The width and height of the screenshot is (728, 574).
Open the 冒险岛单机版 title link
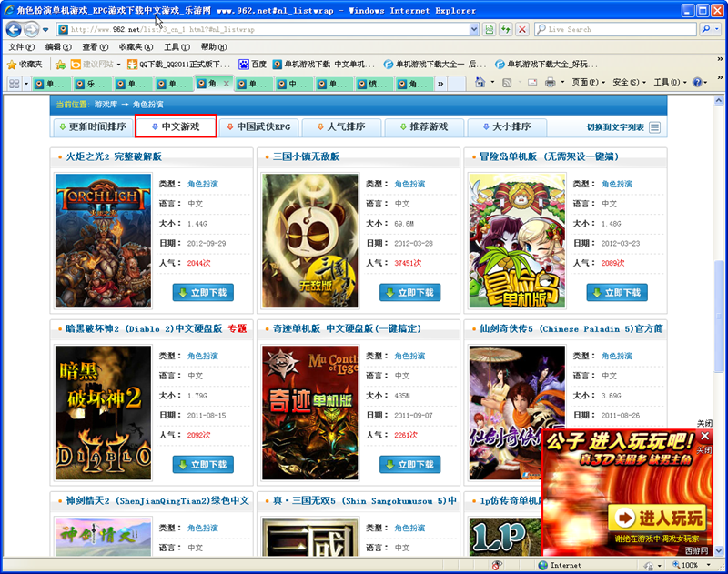click(x=550, y=156)
